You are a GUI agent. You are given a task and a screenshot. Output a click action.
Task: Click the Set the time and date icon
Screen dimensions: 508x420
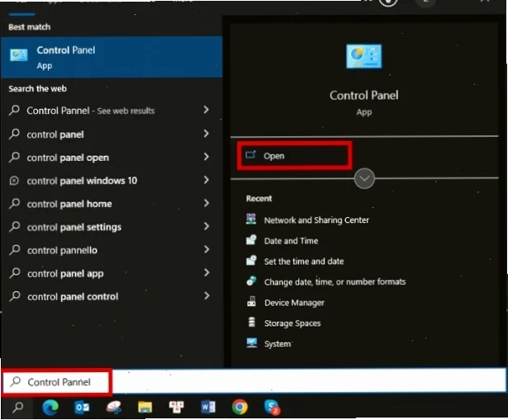[251, 261]
